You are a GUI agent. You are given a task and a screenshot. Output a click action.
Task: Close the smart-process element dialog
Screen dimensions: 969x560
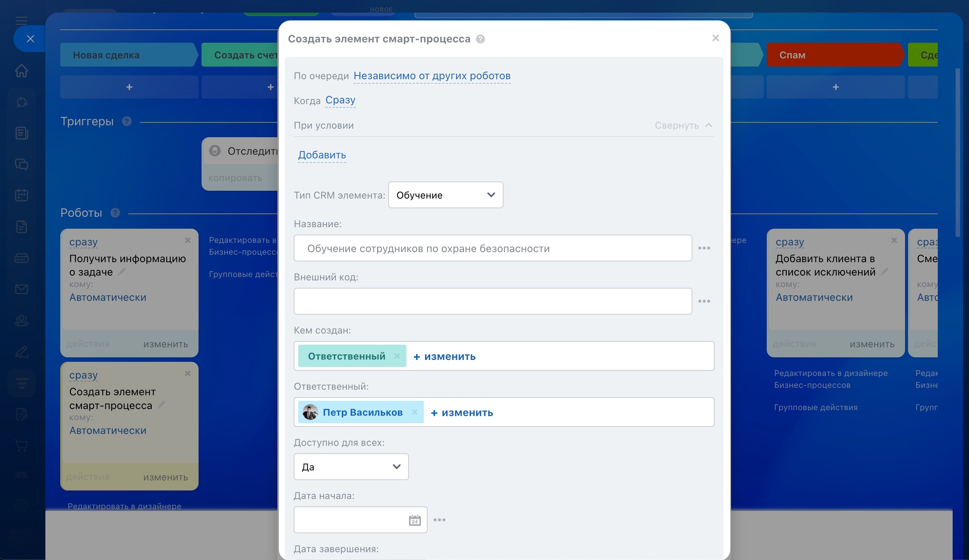[x=716, y=38]
